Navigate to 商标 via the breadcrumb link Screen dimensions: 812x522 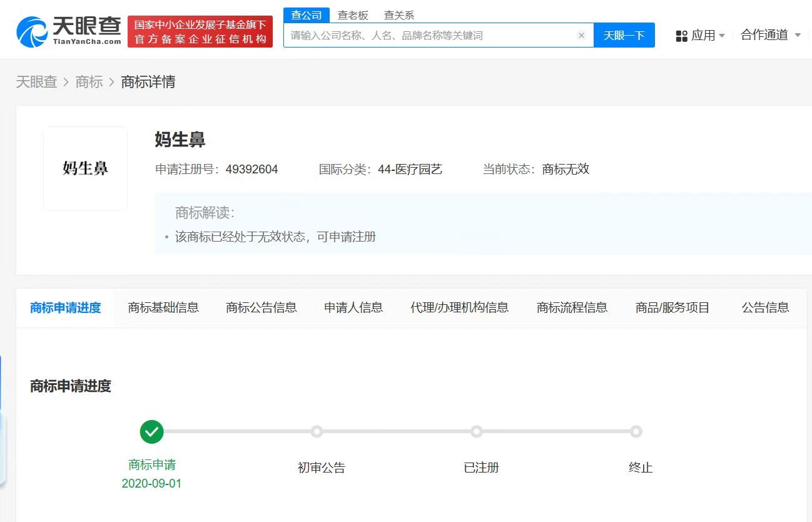click(x=89, y=82)
